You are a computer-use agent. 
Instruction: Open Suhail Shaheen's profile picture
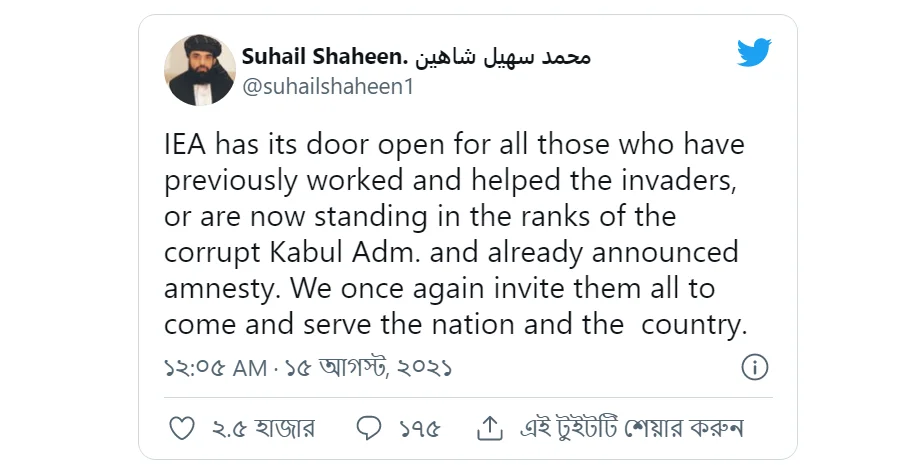tap(199, 70)
